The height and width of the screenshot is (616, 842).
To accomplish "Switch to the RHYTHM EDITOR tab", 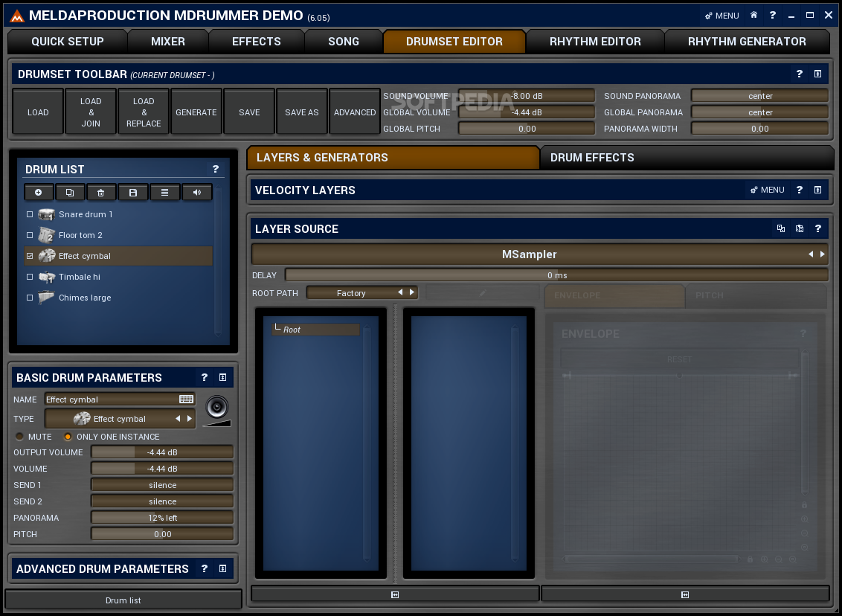I will pos(595,42).
